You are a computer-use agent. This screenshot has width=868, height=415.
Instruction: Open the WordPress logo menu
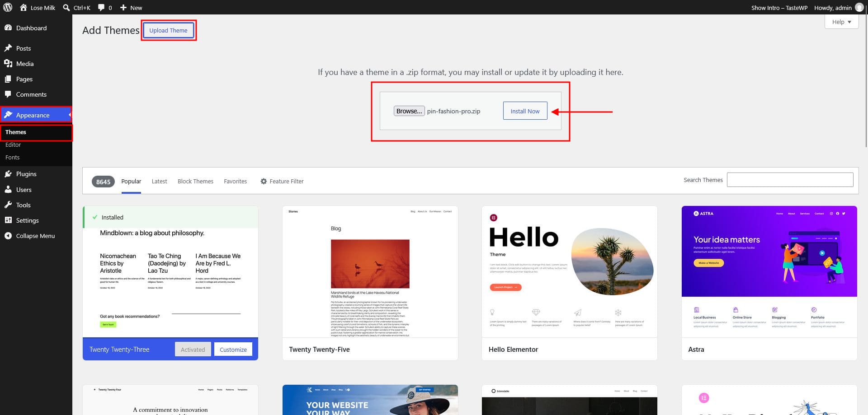pos(8,7)
